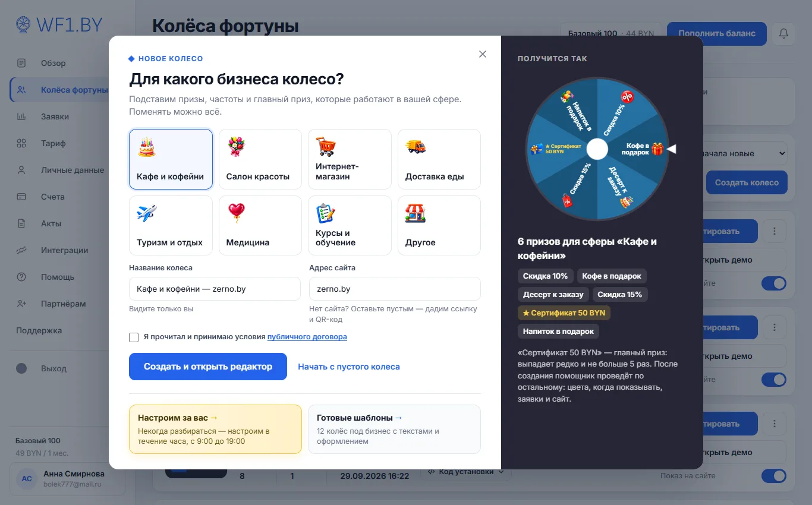812x505 pixels.
Task: Expand the Код установки dropdown
Action: tap(465, 472)
